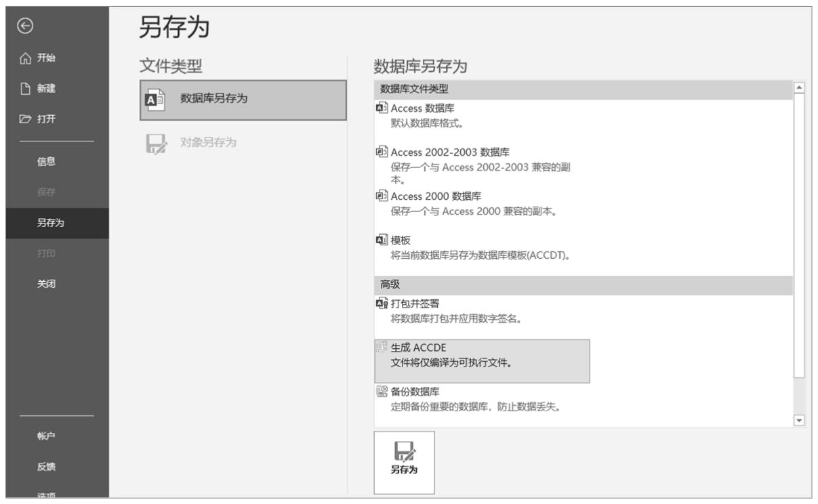Click the Access 2002-2003 数据库 icon
Viewport: 818px width, 504px height.
pos(382,152)
